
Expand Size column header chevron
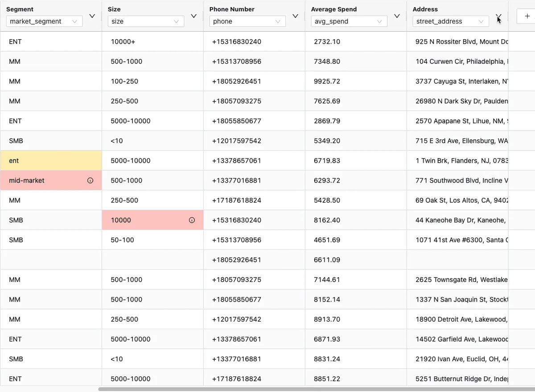pyautogui.click(x=194, y=16)
